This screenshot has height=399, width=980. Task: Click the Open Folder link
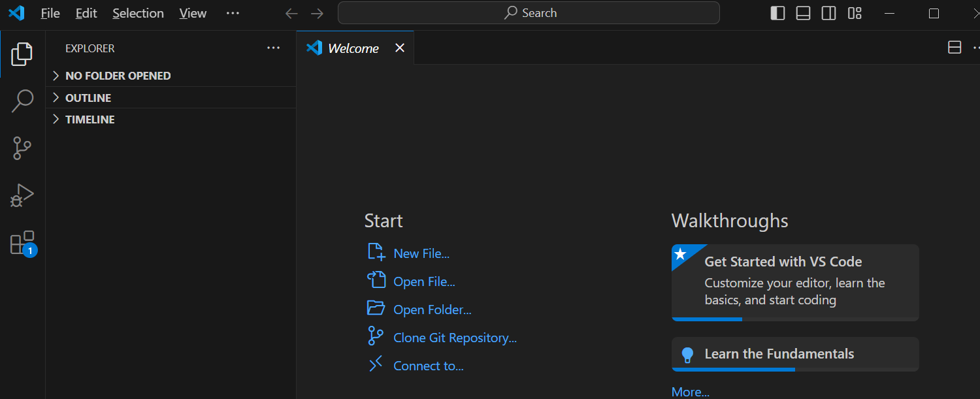[433, 310]
